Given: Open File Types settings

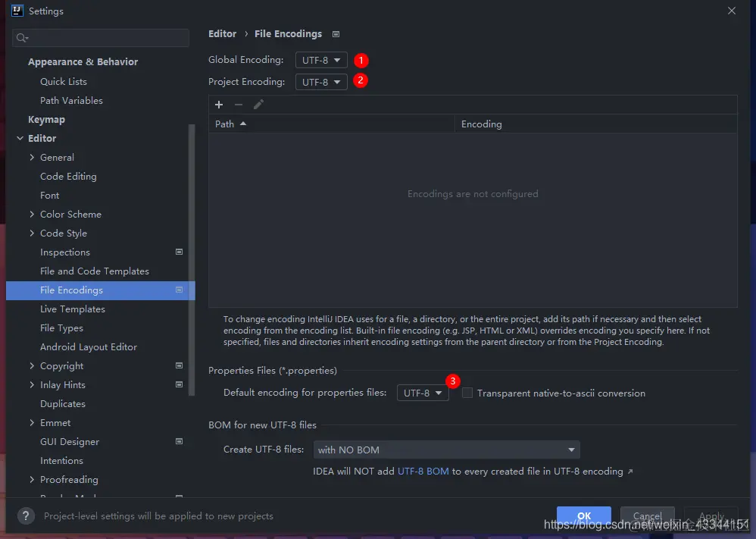Looking at the screenshot, I should [x=61, y=328].
